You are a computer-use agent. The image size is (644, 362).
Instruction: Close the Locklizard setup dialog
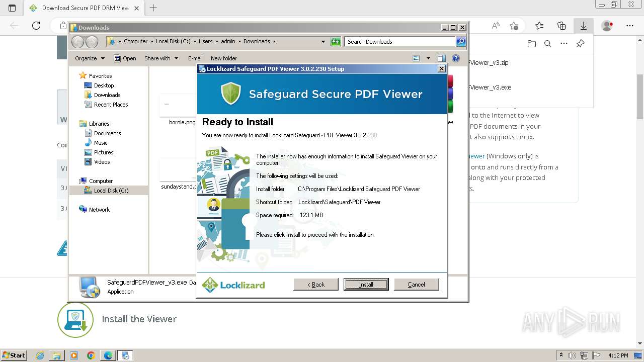pos(442,69)
